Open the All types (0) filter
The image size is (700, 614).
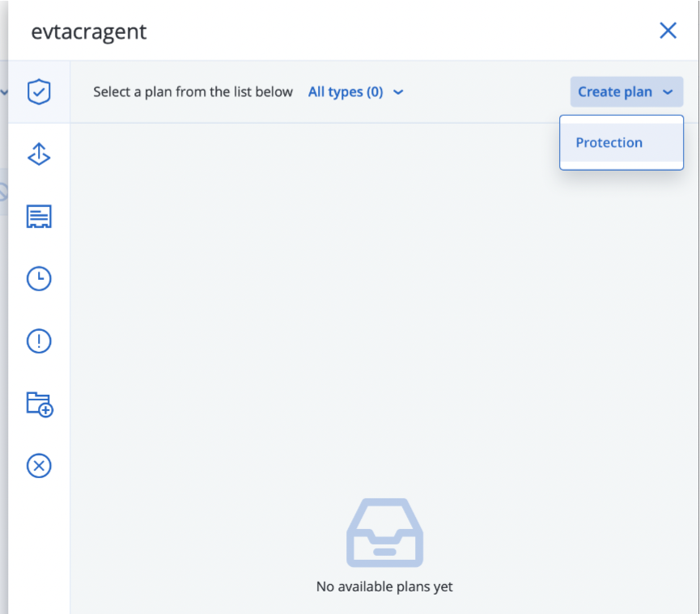[x=346, y=92]
